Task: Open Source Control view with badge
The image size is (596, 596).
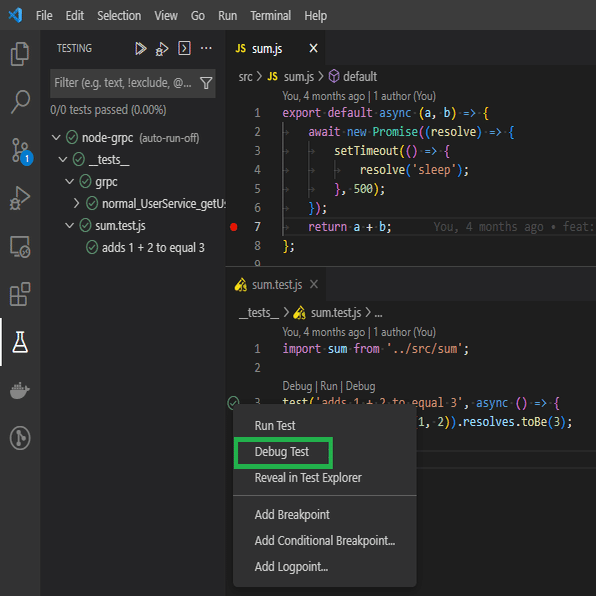Action: pyautogui.click(x=21, y=151)
